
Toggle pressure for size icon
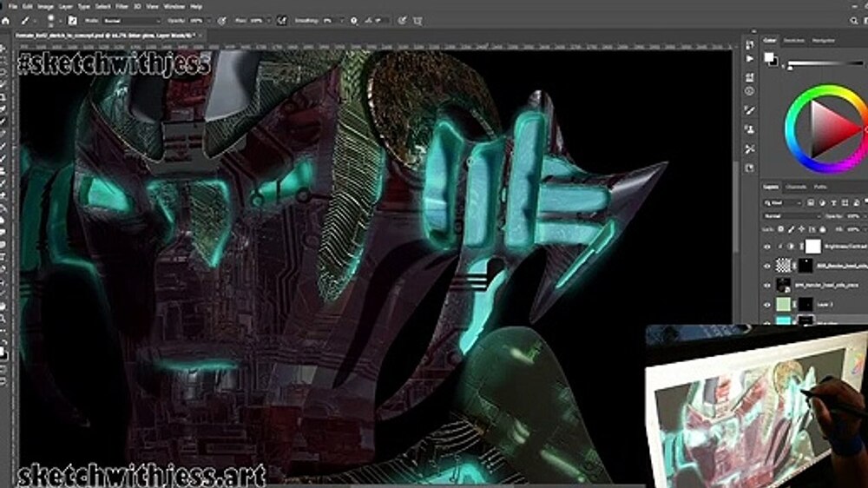pos(403,21)
